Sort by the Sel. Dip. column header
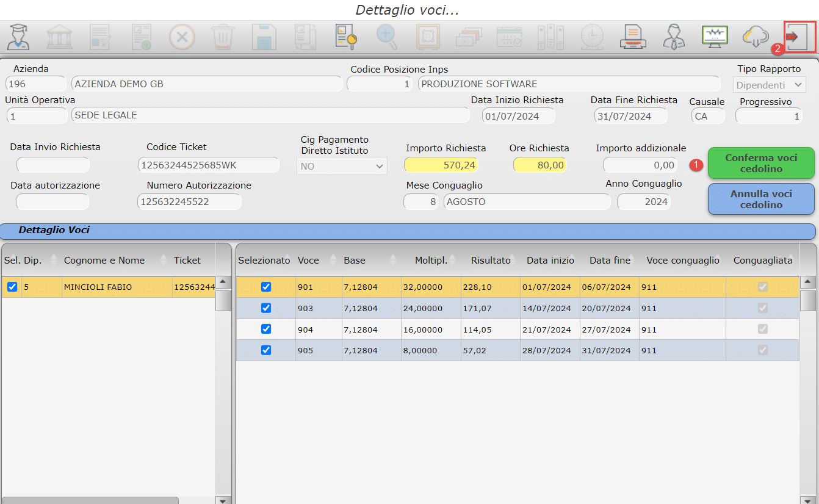819x504 pixels. [x=23, y=260]
